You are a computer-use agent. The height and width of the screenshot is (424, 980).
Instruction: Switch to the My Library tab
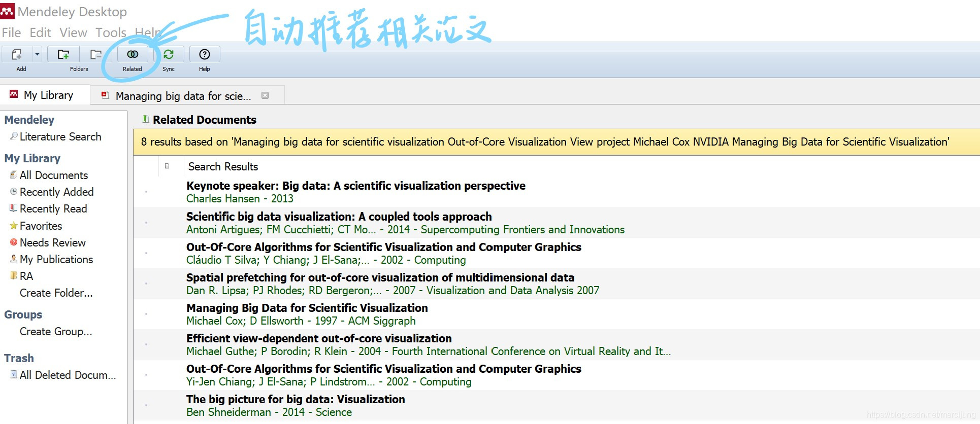click(x=45, y=95)
